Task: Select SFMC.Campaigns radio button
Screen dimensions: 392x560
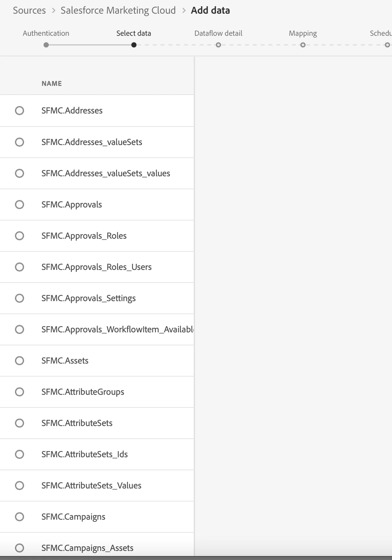Action: click(x=20, y=517)
